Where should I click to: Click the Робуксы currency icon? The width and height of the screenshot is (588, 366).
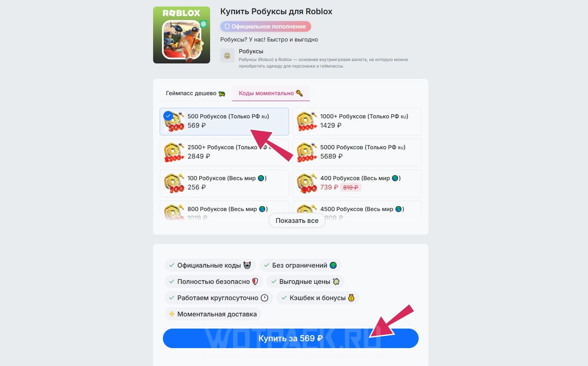(227, 56)
